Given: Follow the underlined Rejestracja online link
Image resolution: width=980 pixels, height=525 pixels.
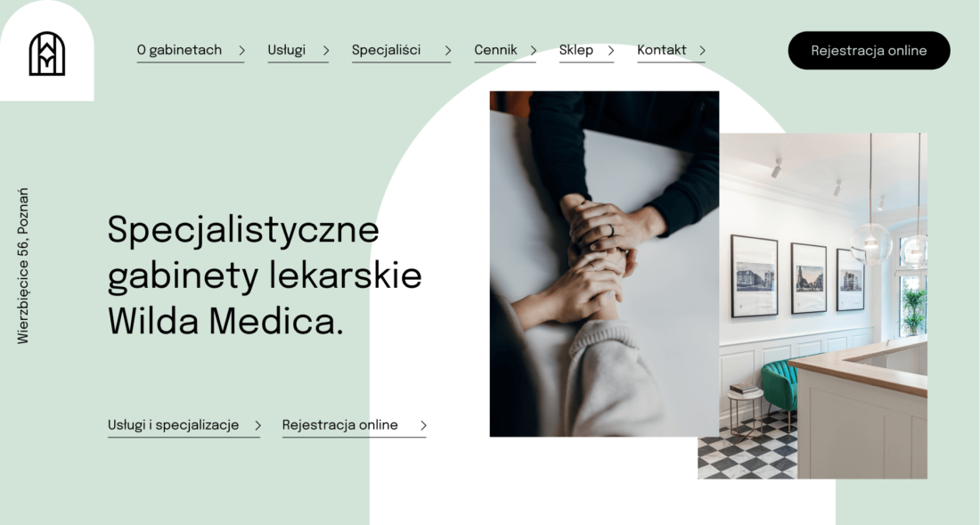Looking at the screenshot, I should coord(340,425).
